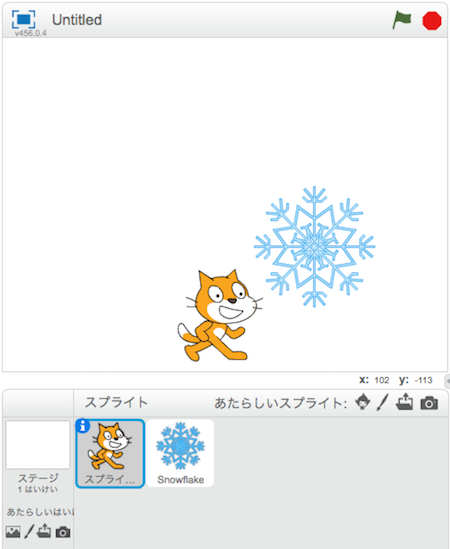
Task: Click the snowflake on the stage
Action: point(314,246)
